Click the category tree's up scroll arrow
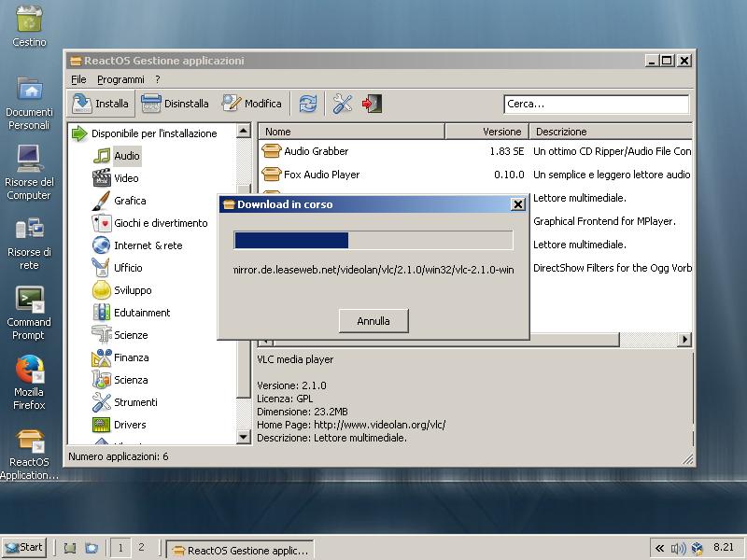 244,131
